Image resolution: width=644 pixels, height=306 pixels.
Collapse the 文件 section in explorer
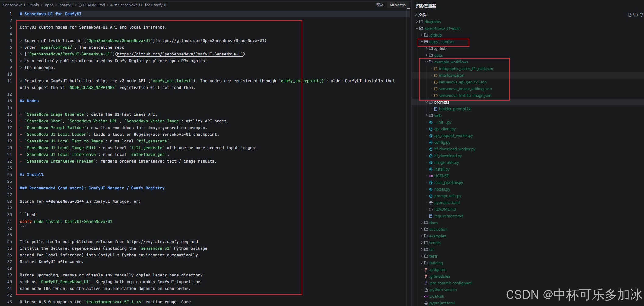tap(416, 15)
